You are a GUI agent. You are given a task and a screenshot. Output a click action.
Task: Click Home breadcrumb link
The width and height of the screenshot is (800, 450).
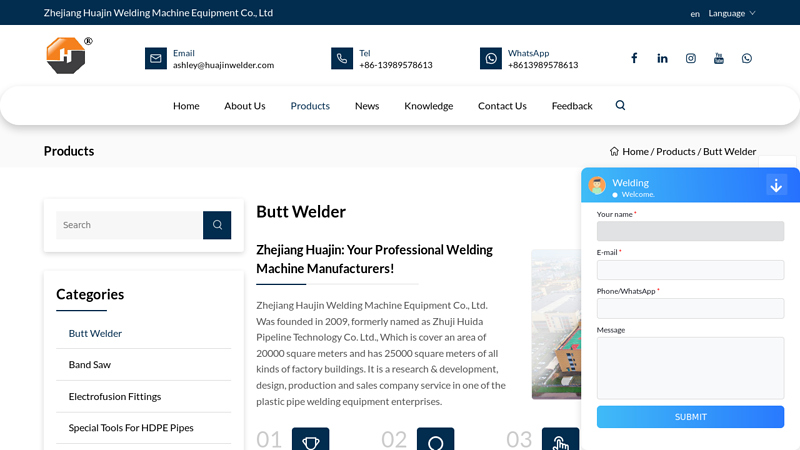(635, 152)
